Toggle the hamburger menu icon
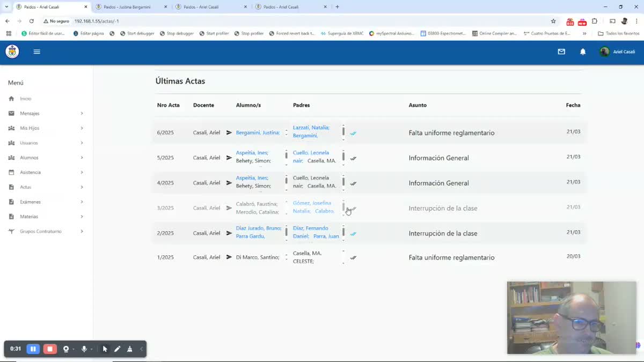Viewport: 644px width, 362px height. pyautogui.click(x=36, y=52)
